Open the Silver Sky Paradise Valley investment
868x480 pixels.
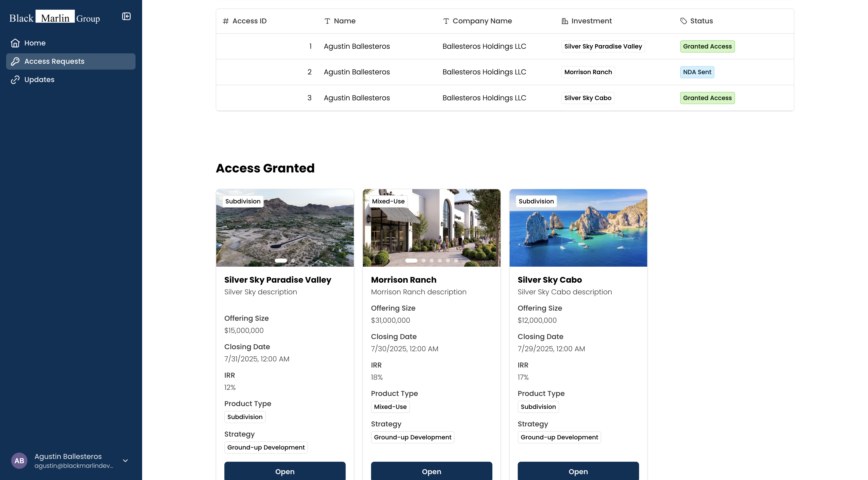click(285, 471)
